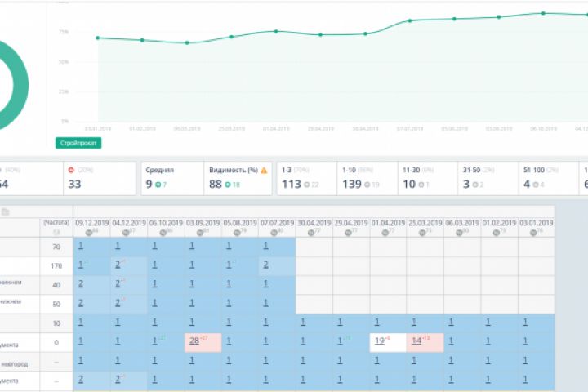588x392 pixels.
Task: Click the round icon under 09.12.2019 column header
Action: coord(88,233)
